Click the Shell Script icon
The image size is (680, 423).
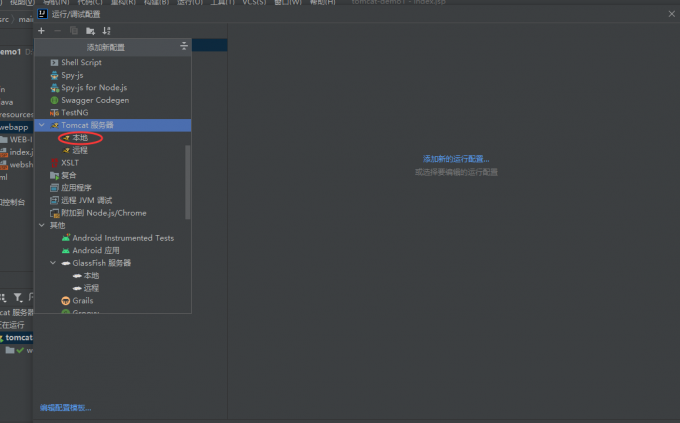(x=54, y=63)
